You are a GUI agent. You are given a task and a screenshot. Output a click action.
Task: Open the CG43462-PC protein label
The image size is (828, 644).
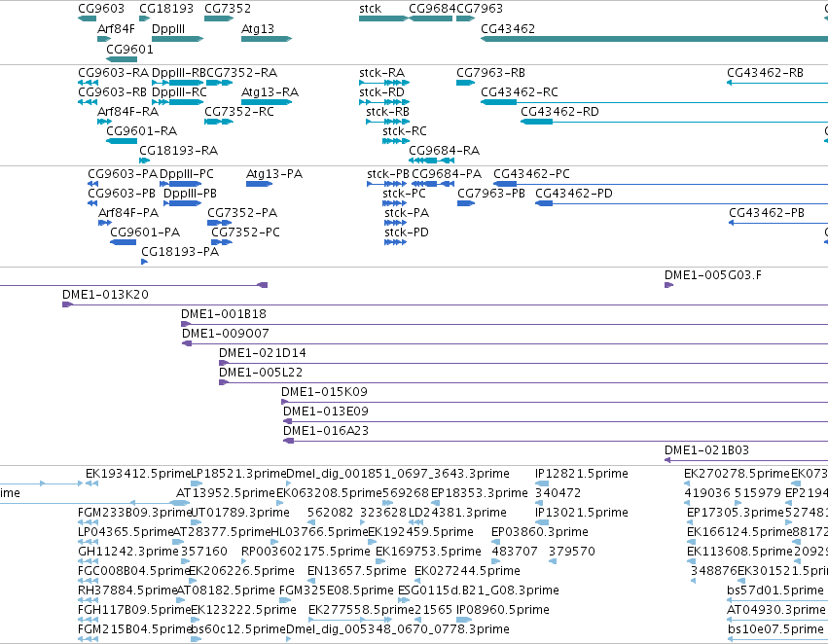531,174
